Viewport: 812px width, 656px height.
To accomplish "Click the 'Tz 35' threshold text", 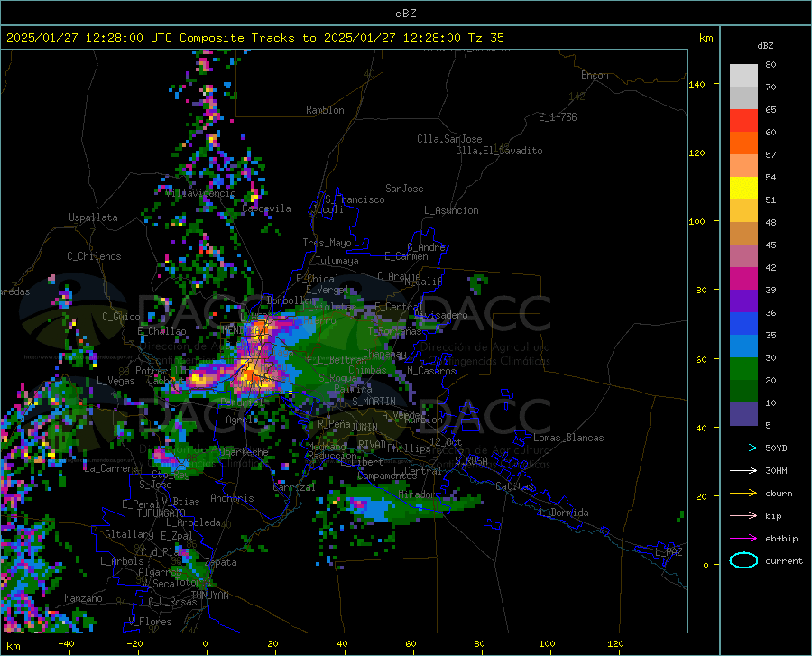I will pyautogui.click(x=485, y=38).
